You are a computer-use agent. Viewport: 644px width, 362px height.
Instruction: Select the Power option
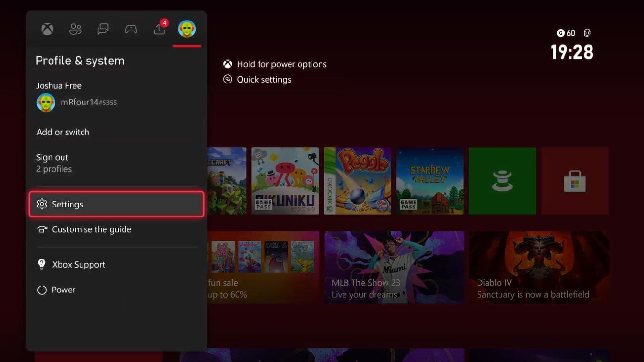(116, 290)
